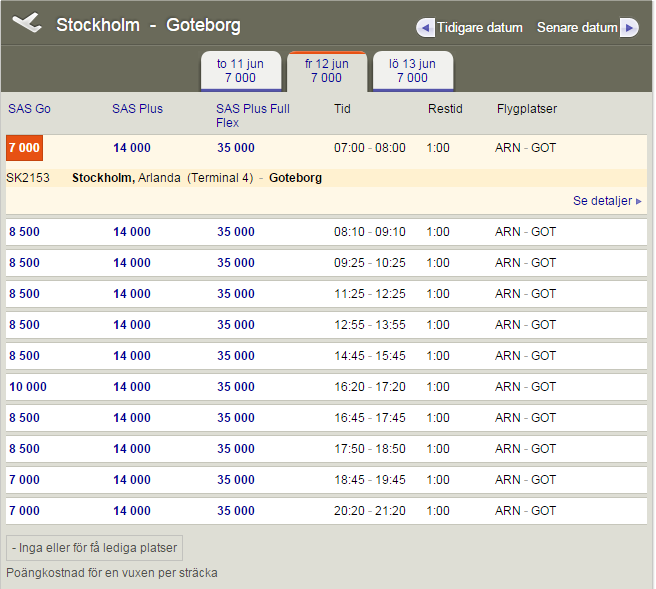
Task: Select the to 11 jun date tab
Action: (240, 70)
